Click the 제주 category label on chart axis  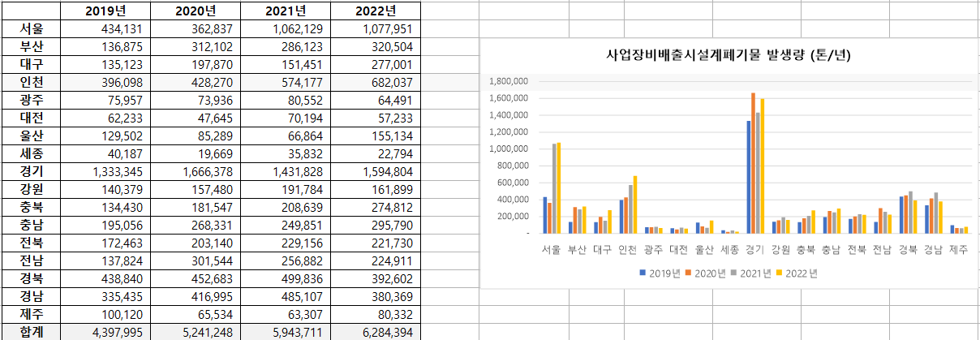pos(959,249)
